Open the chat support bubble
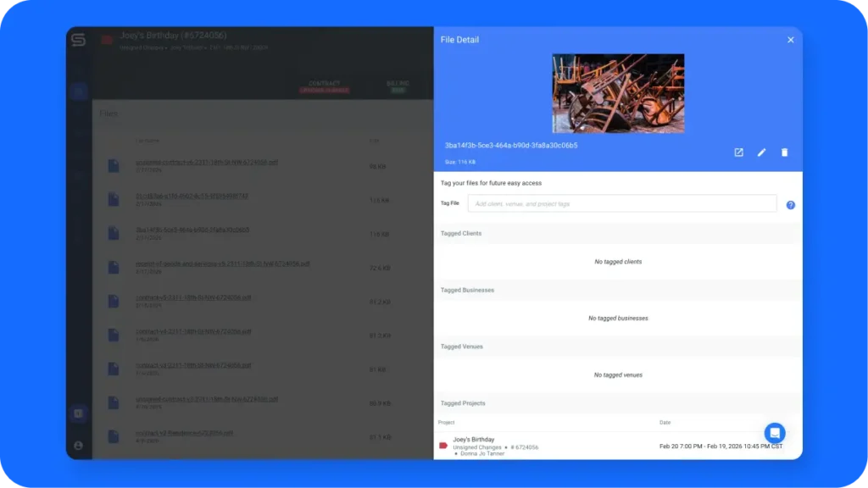The width and height of the screenshot is (868, 488). coord(774,433)
